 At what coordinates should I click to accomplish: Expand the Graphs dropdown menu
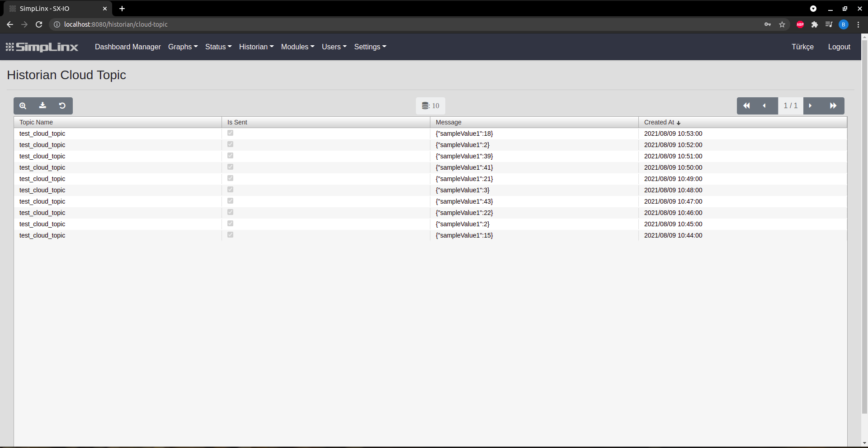point(183,47)
